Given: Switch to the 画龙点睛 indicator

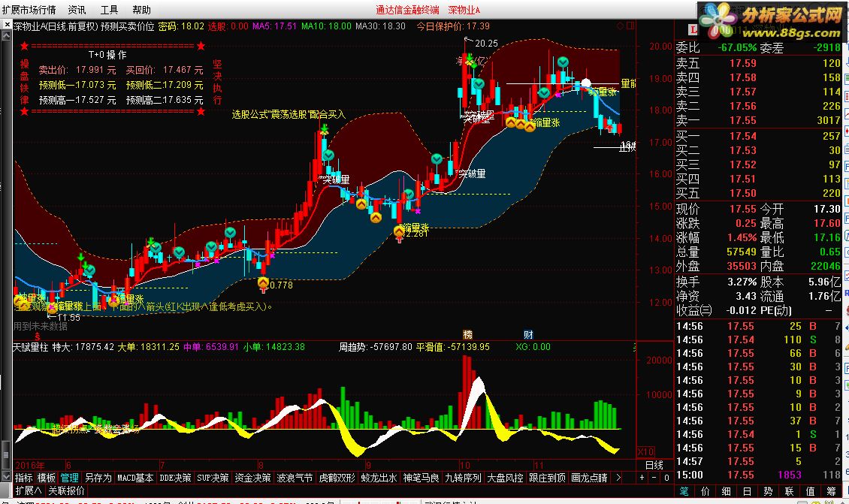Looking at the screenshot, I should (x=590, y=478).
